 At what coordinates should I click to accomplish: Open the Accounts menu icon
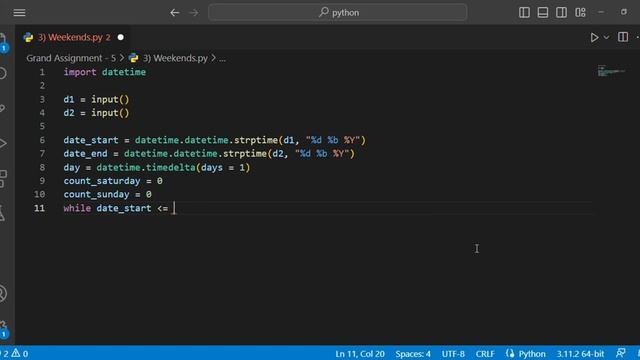pos(3,293)
